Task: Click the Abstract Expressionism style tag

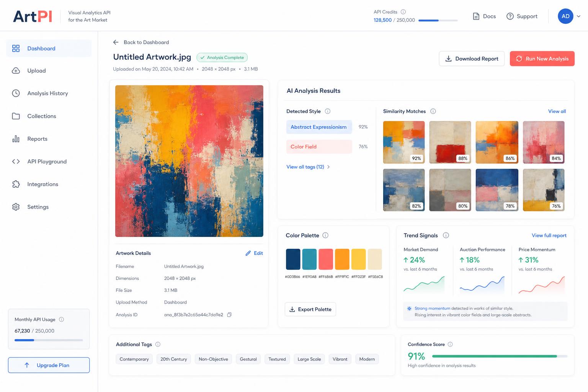Action: click(x=319, y=127)
